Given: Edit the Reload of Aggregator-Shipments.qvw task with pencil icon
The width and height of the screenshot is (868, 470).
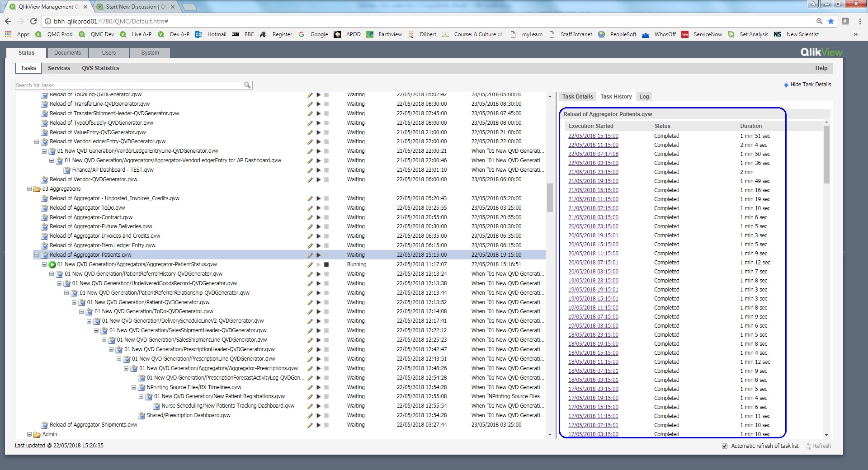Looking at the screenshot, I should [x=310, y=425].
